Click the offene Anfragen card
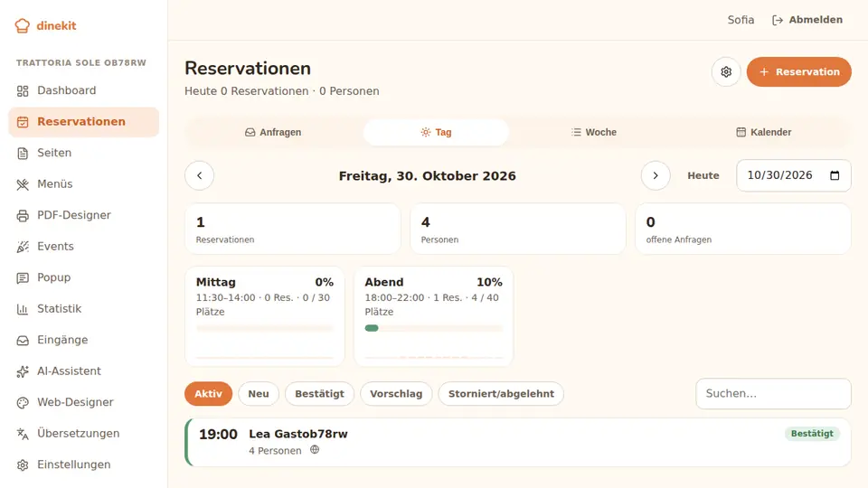 [x=743, y=229]
